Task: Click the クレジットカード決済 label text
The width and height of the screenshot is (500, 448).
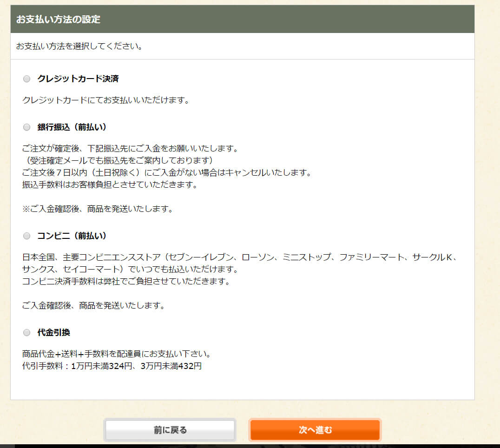Action: pyautogui.click(x=78, y=79)
